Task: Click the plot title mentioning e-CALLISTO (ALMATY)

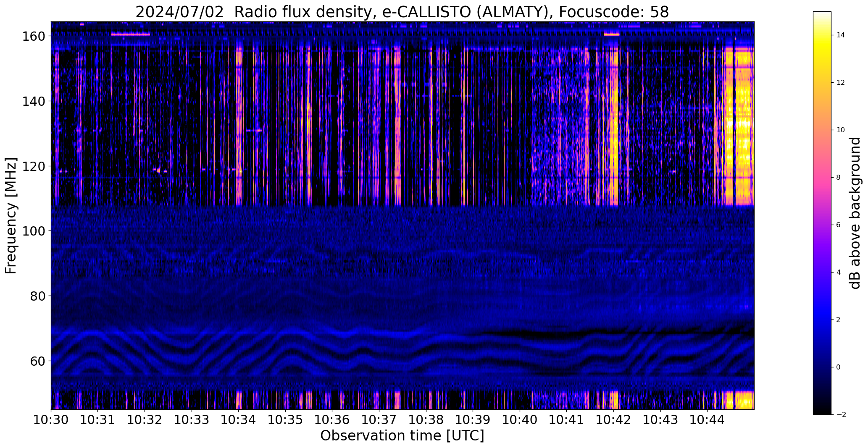Action: (402, 12)
